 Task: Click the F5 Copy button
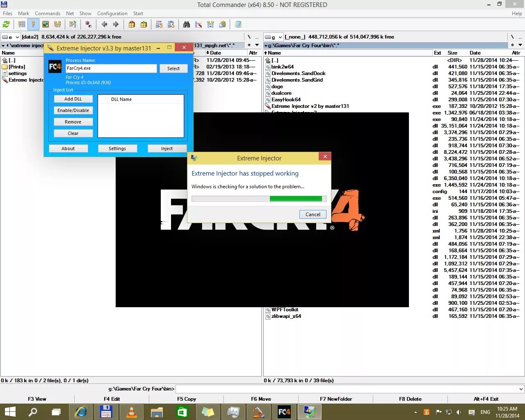point(187,399)
